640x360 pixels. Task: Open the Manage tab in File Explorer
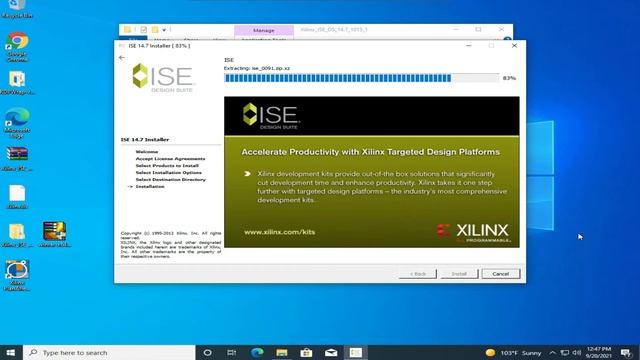[x=264, y=30]
